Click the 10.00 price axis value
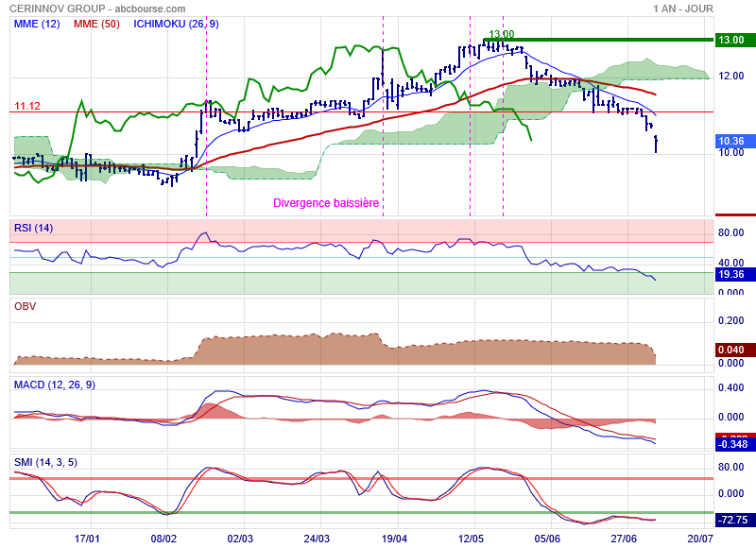The width and height of the screenshot is (756, 548). 730,153
